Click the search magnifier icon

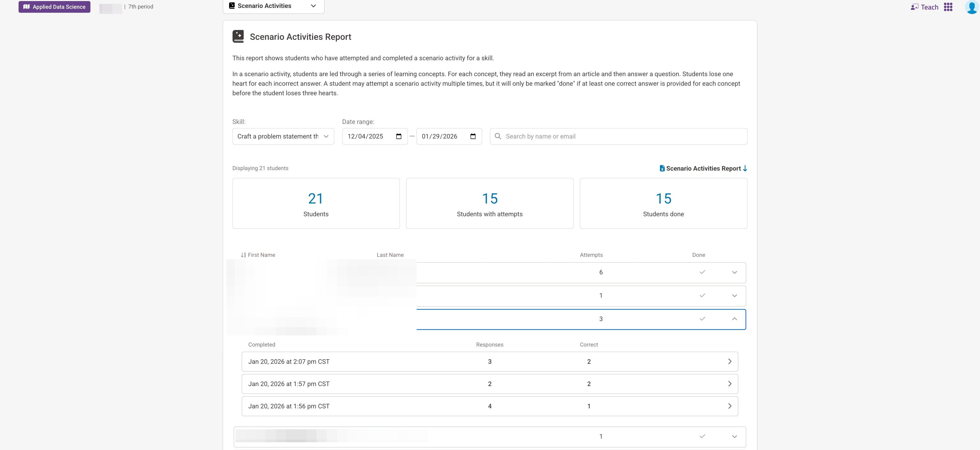(x=498, y=136)
